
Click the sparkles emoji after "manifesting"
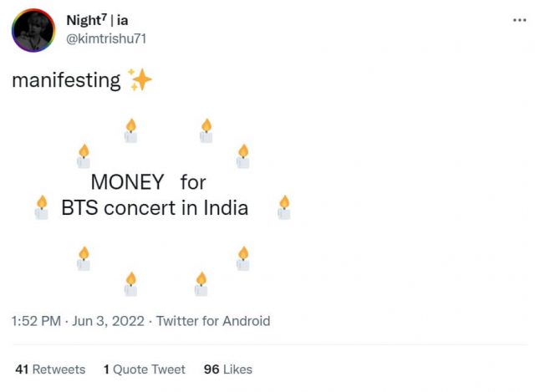click(140, 80)
